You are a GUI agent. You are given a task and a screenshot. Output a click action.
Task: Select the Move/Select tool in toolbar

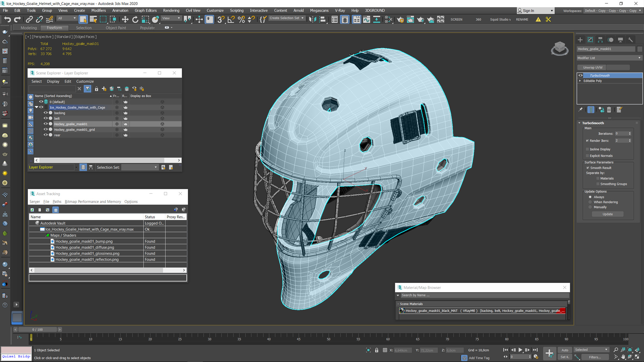[125, 19]
